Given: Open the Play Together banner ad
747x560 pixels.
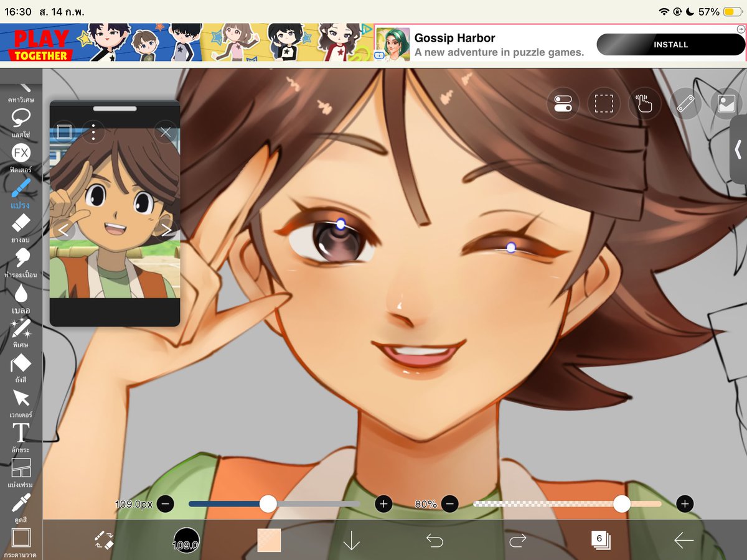Looking at the screenshot, I should [186, 42].
